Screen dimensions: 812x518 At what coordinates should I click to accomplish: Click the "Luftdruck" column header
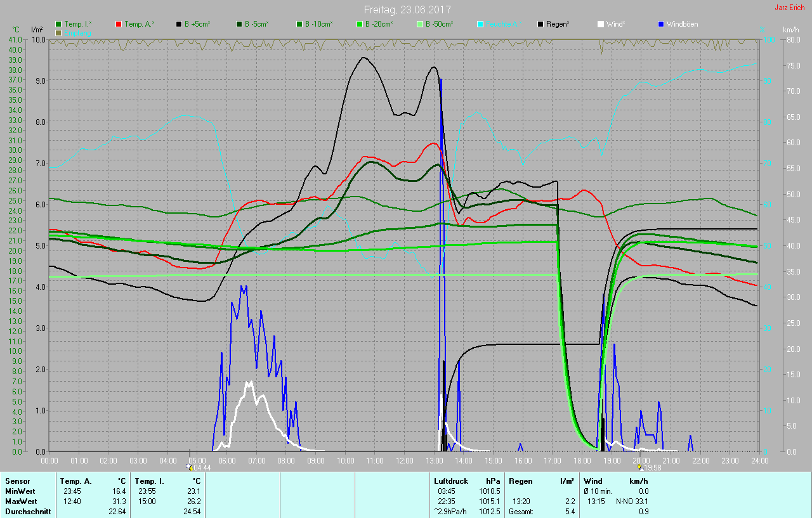tap(450, 481)
